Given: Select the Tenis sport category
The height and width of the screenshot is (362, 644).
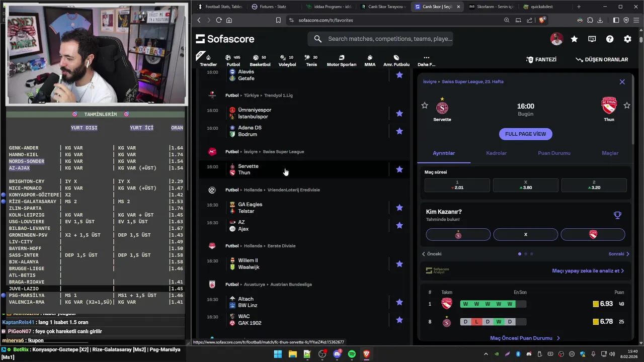Looking at the screenshot, I should pyautogui.click(x=311, y=60).
